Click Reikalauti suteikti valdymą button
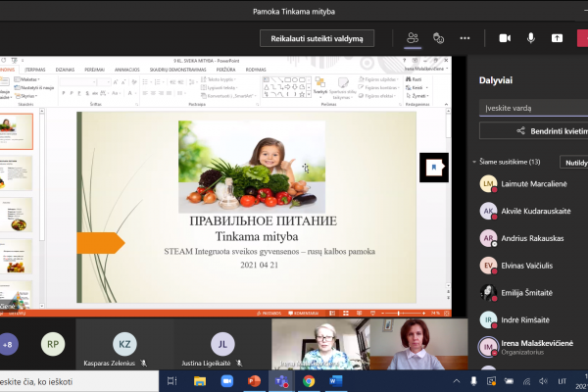The image size is (588, 392). pyautogui.click(x=317, y=38)
